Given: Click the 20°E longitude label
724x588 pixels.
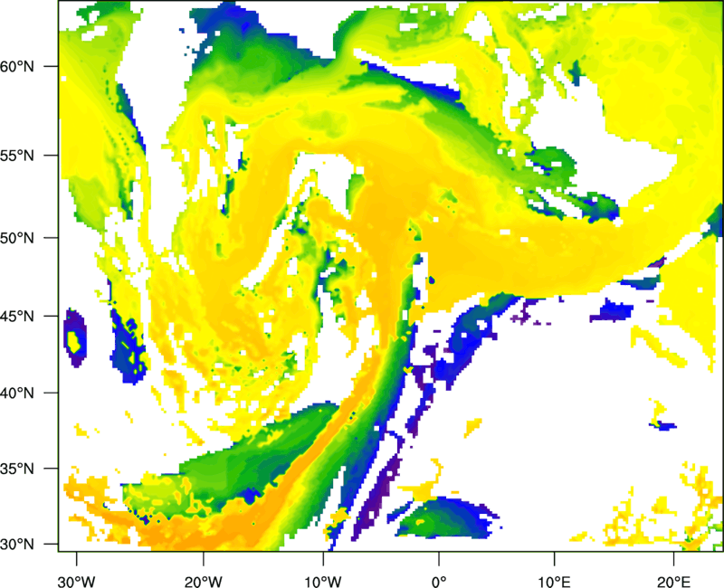Looking at the screenshot, I should click(x=673, y=582).
